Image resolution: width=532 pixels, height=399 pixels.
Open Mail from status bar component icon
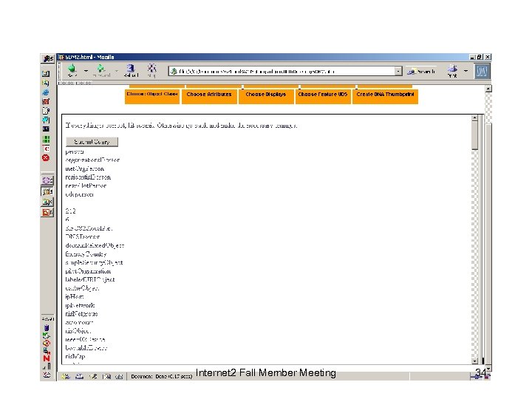[x=79, y=376]
